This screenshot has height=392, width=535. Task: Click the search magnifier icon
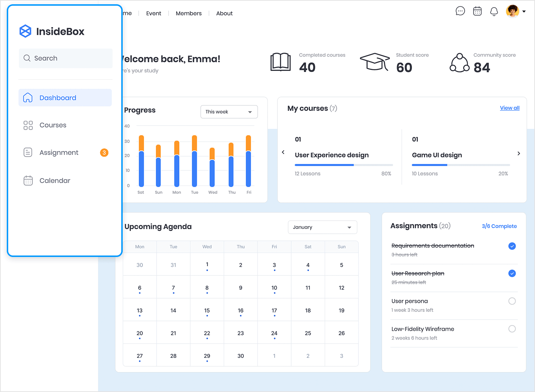(27, 58)
